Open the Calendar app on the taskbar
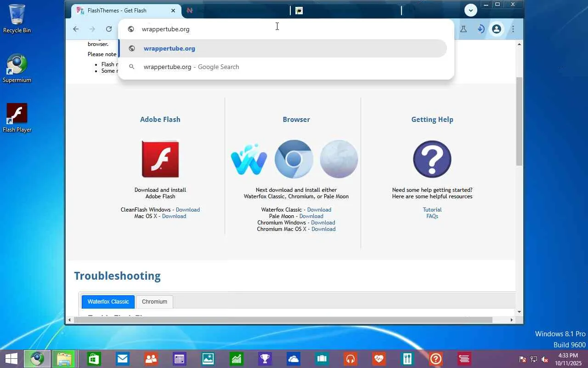This screenshot has width=588, height=368. coord(180,359)
